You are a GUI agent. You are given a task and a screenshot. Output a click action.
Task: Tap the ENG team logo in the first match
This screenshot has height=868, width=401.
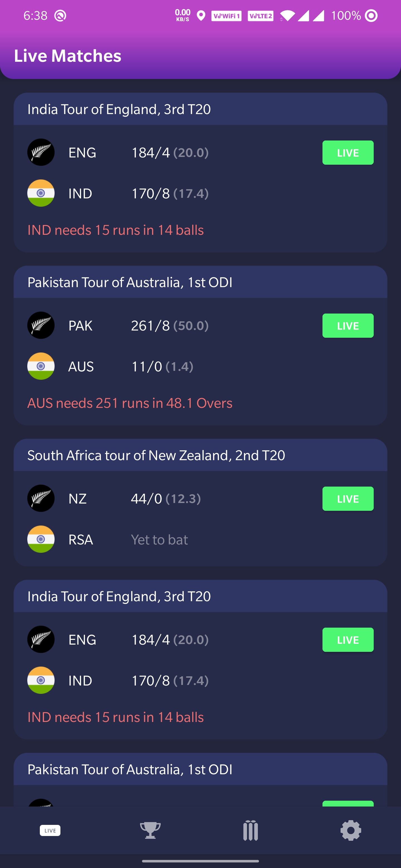point(41,152)
